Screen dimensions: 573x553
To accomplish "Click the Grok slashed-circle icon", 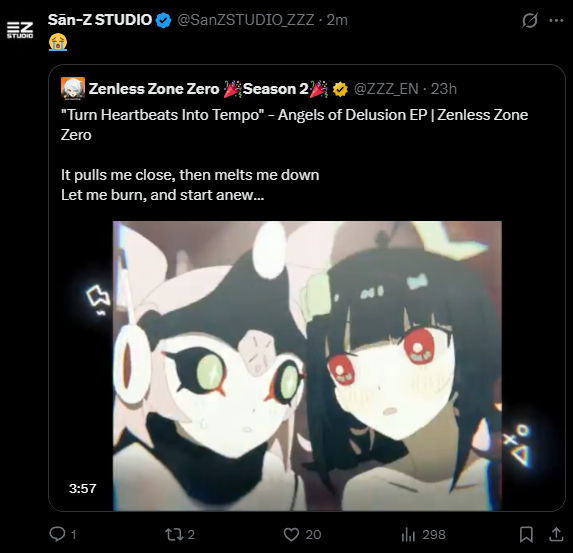I will pyautogui.click(x=530, y=20).
